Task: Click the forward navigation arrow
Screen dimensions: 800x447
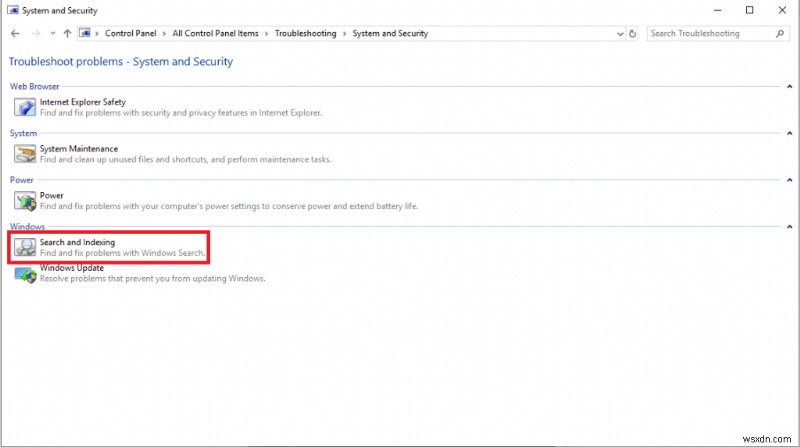Action: click(36, 34)
